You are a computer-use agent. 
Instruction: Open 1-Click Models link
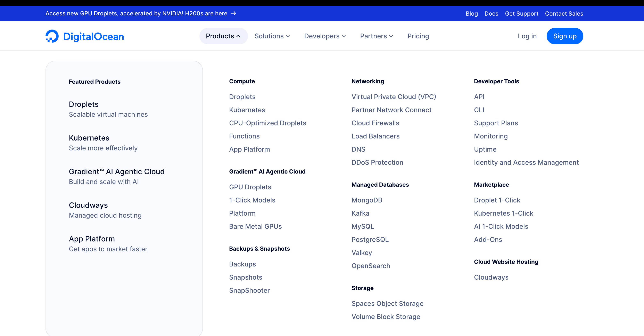252,200
